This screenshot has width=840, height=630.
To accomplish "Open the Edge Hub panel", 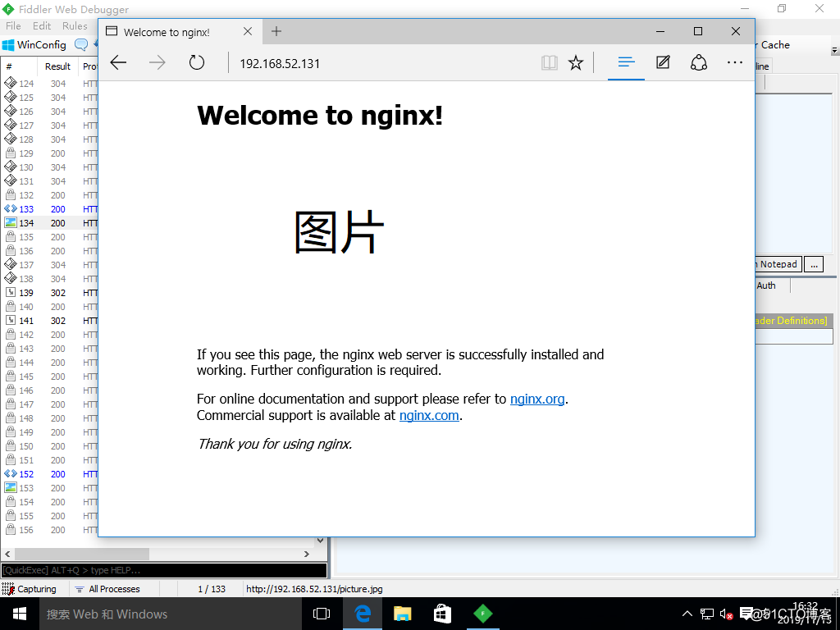I will pos(626,62).
